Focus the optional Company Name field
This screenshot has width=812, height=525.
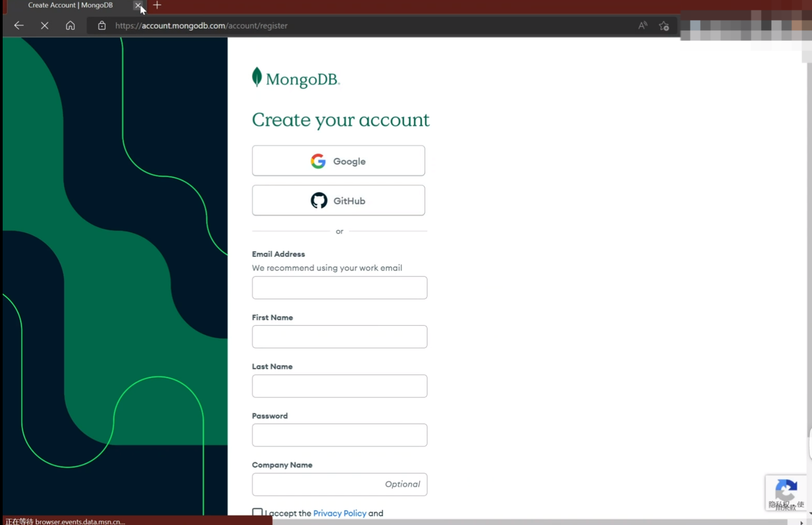[339, 484]
